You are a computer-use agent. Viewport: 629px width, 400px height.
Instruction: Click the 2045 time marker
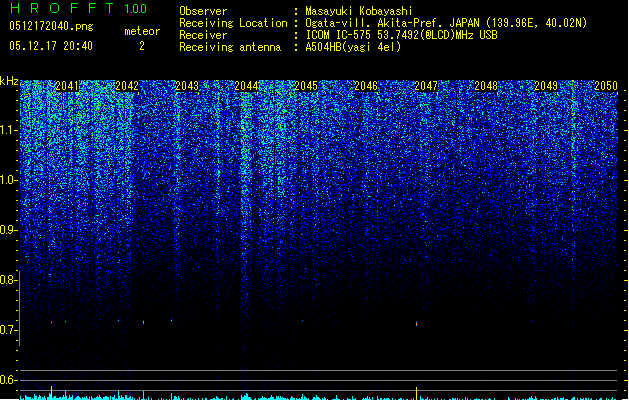coord(306,86)
